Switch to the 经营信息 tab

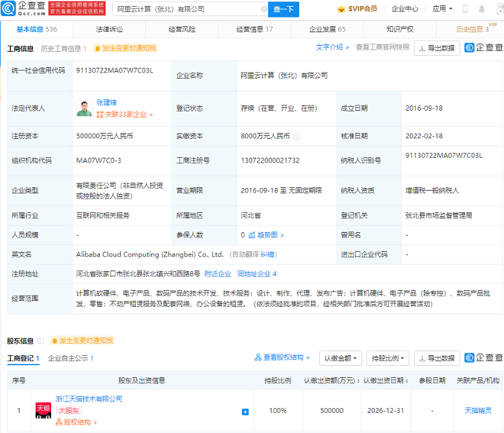tap(255, 30)
